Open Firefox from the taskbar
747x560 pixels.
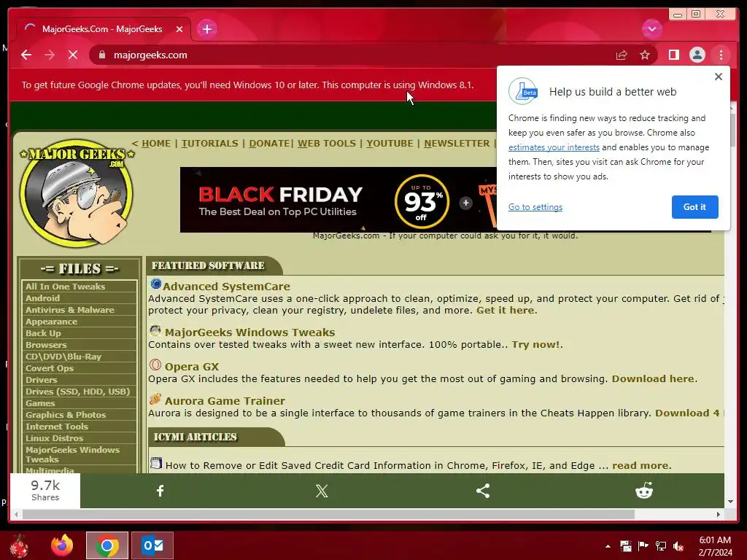pyautogui.click(x=62, y=545)
